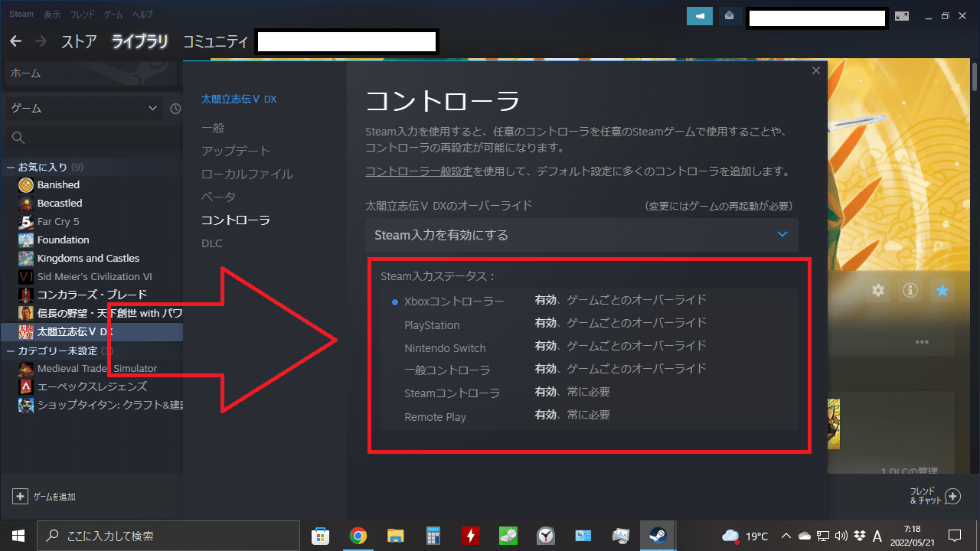Screen dimensions: 980x551
Task: Switch to Big Picture mode icon
Action: point(902,16)
